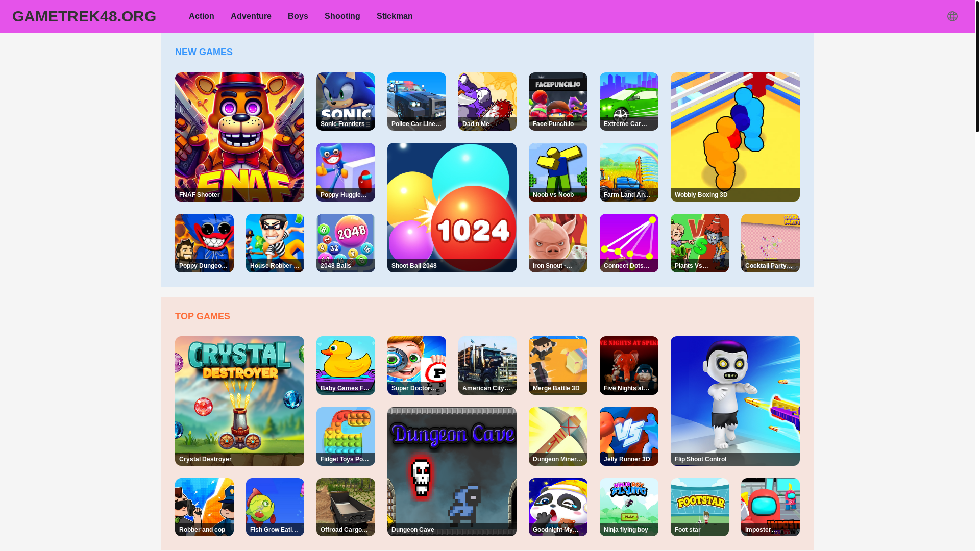The width and height of the screenshot is (980, 551).
Task: Open Flip Shoot Control game
Action: point(735,401)
